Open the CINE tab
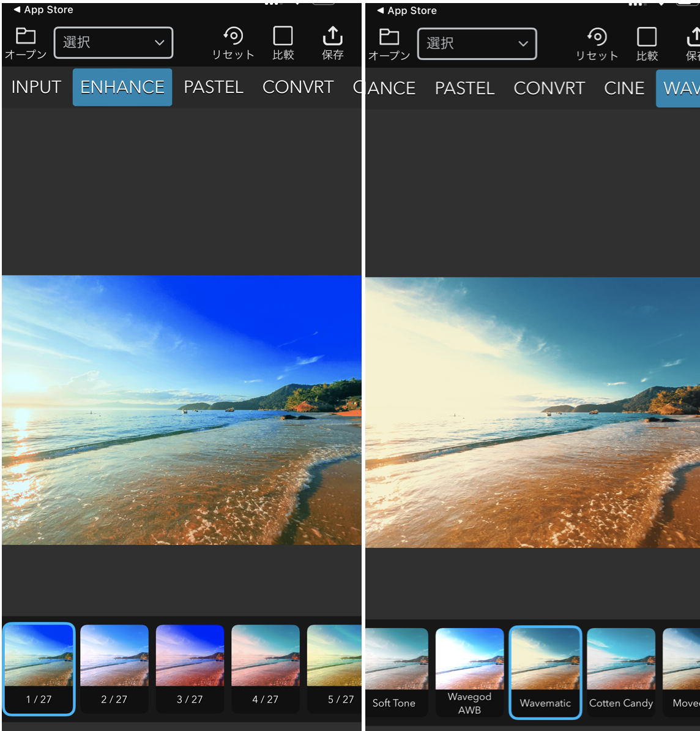Screen dimensions: 700x731 [624, 89]
